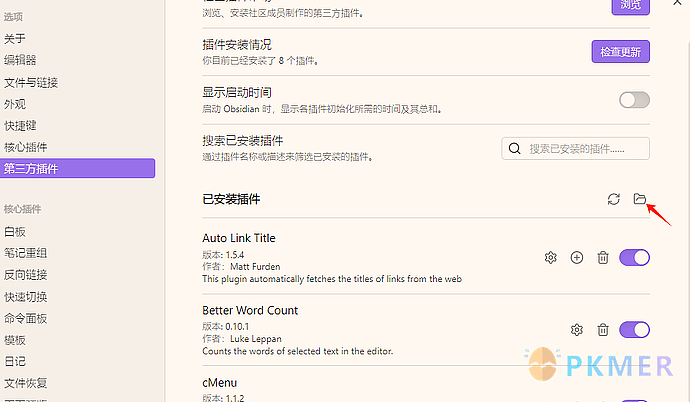
Task: Uninstall Auto Link Title via trash icon
Action: (603, 257)
